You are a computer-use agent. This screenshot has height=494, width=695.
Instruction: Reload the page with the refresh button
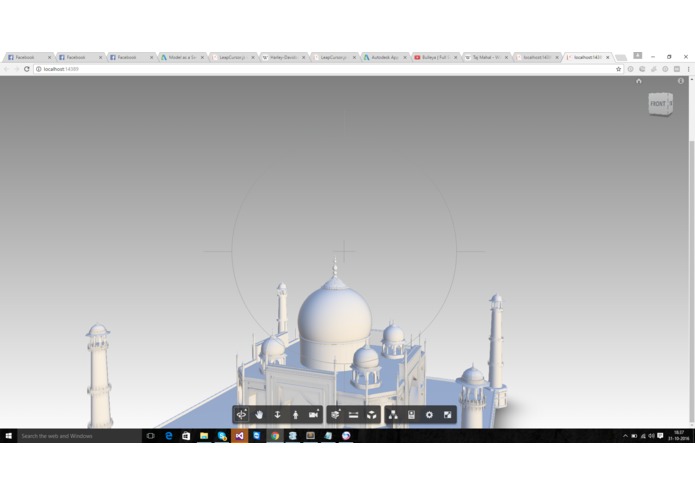tap(27, 69)
